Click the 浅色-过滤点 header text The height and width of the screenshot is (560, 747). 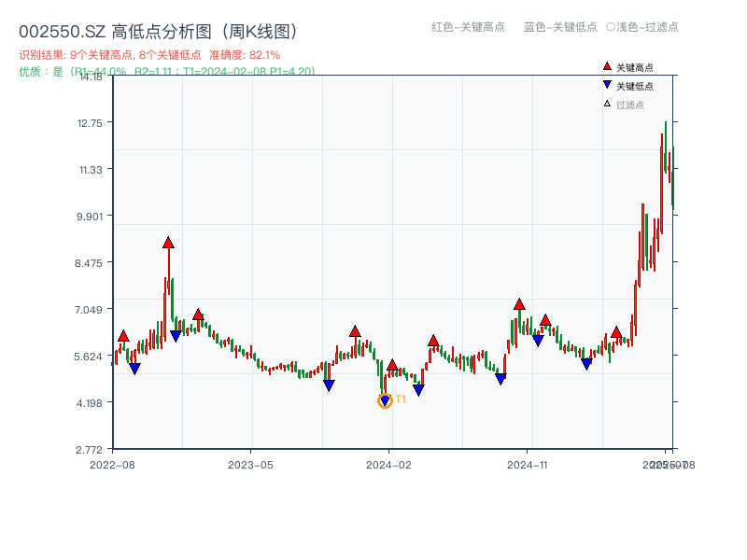pos(647,27)
